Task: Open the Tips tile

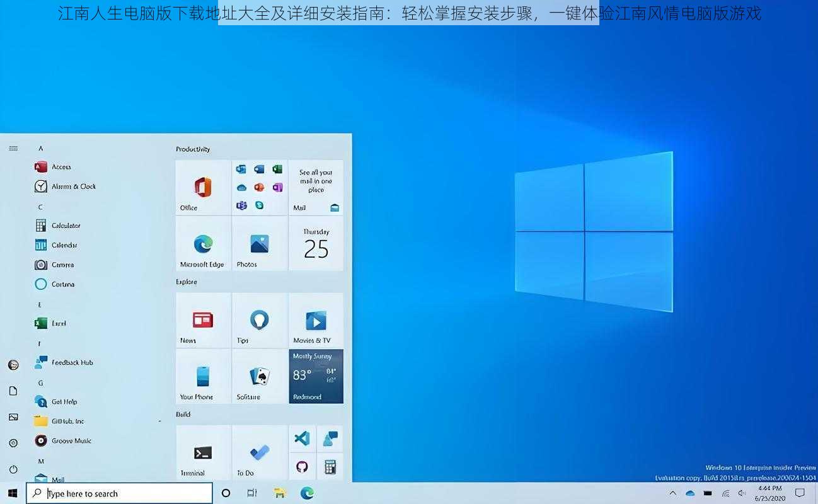Action: [x=260, y=320]
